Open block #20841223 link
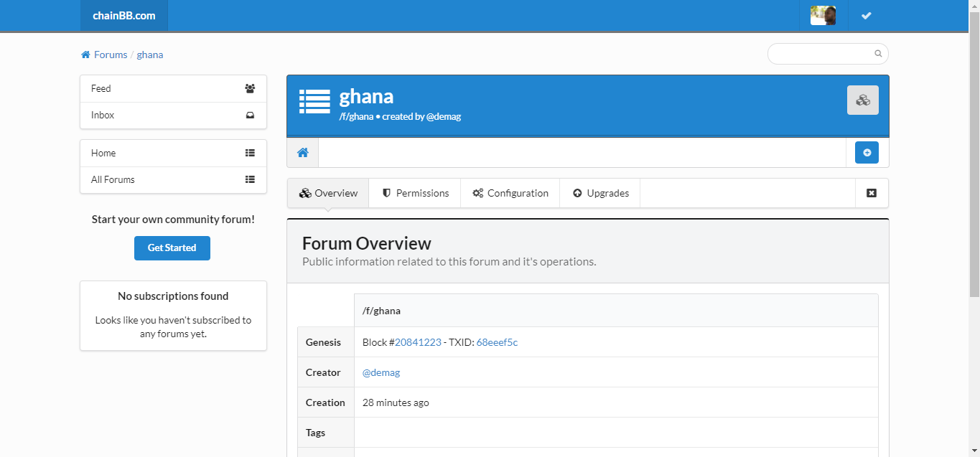 418,342
